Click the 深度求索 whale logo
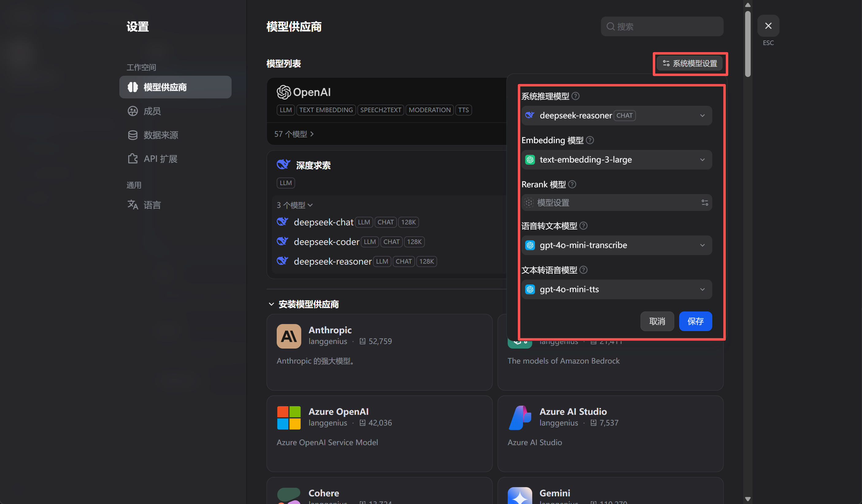Screen dimensions: 862x504 (x=283, y=164)
